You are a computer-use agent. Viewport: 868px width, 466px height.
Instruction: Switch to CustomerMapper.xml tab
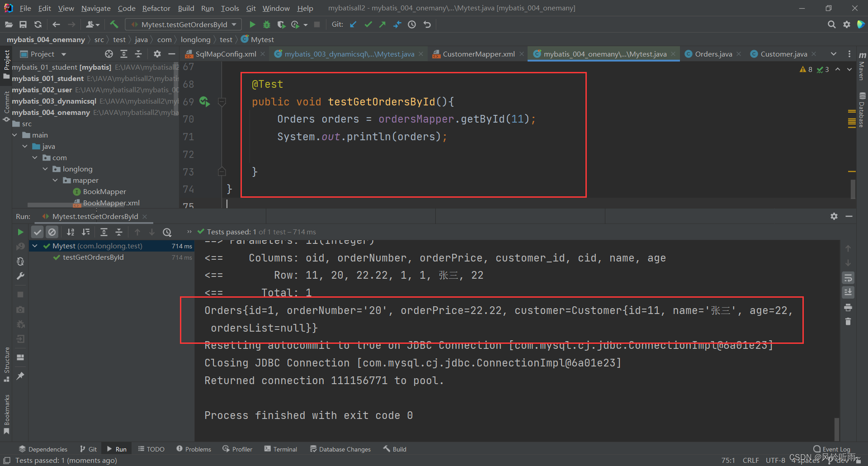coord(479,54)
